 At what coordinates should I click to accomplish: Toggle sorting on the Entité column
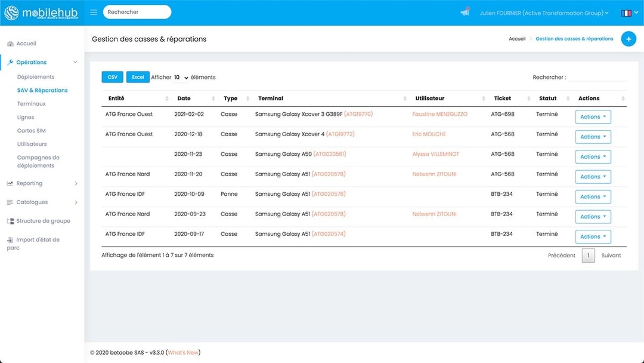click(x=116, y=98)
